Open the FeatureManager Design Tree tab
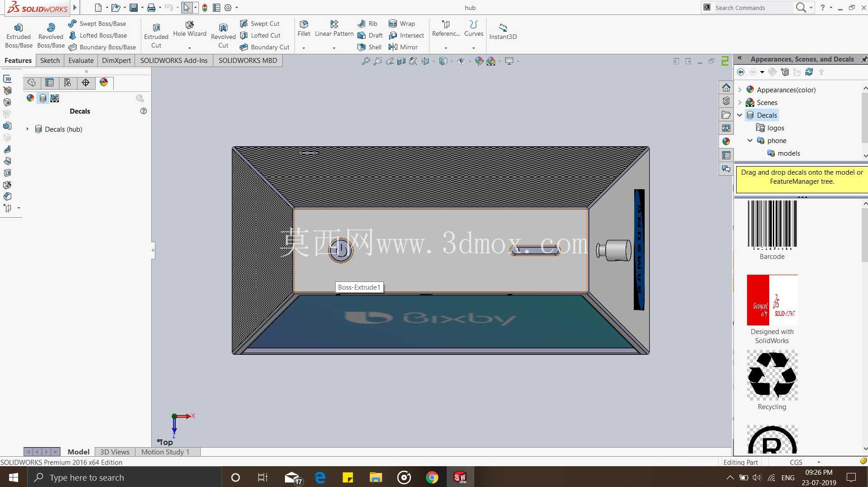868x487 pixels. click(31, 82)
